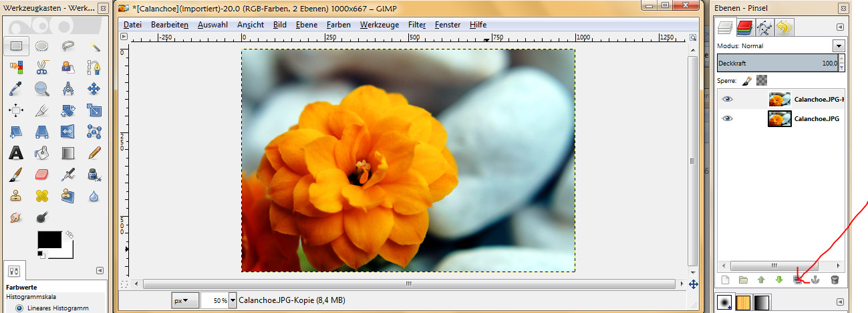Viewport: 868px width, 313px height.
Task: Select the Rectangle Select tool
Action: [x=16, y=46]
